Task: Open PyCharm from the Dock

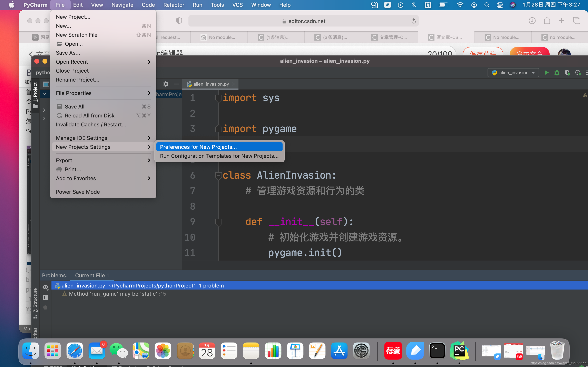Action: point(459,351)
